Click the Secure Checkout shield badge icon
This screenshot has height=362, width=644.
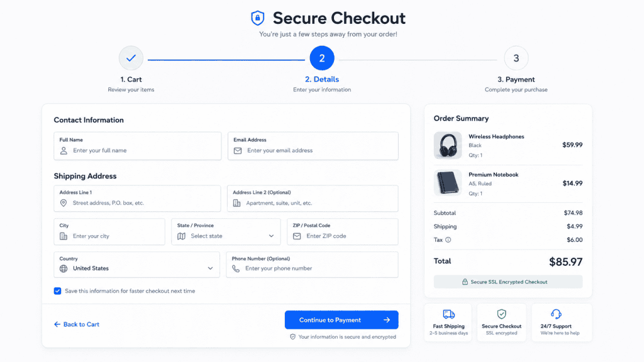tap(501, 314)
